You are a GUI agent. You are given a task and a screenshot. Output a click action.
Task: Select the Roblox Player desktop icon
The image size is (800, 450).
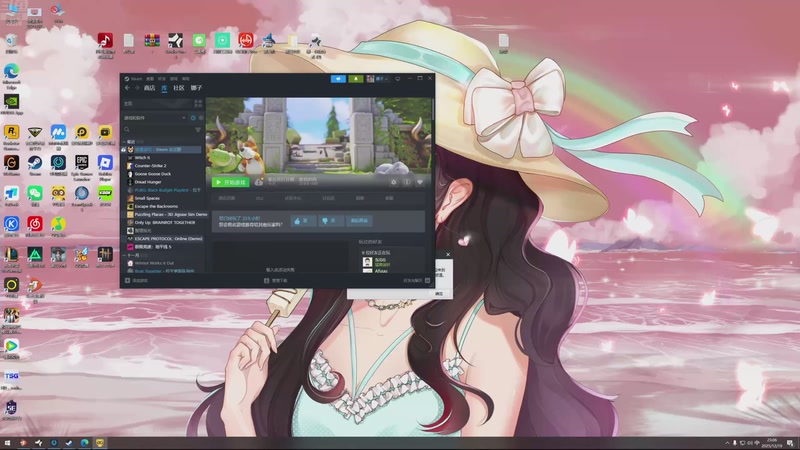pyautogui.click(x=105, y=167)
